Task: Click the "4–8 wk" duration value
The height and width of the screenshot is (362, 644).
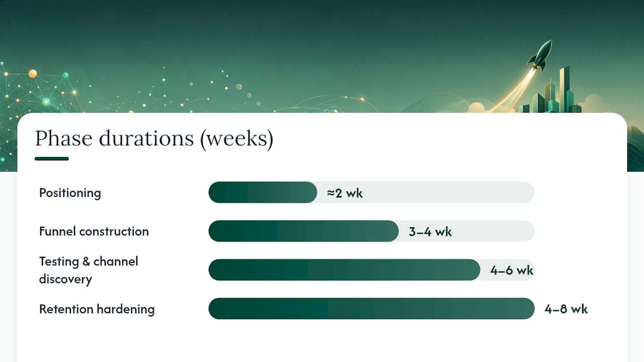Action: pos(566,309)
